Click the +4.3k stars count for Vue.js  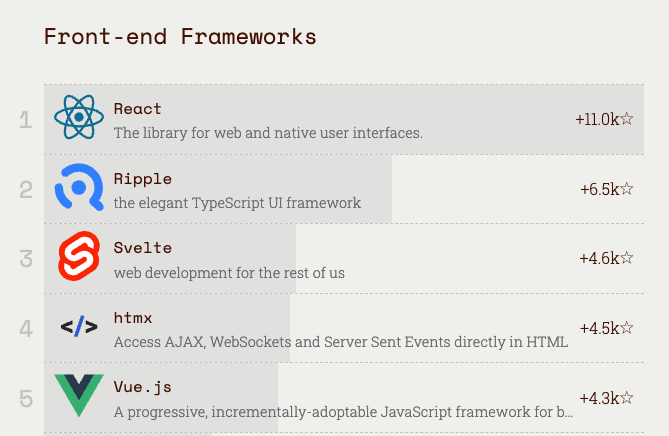(x=606, y=398)
